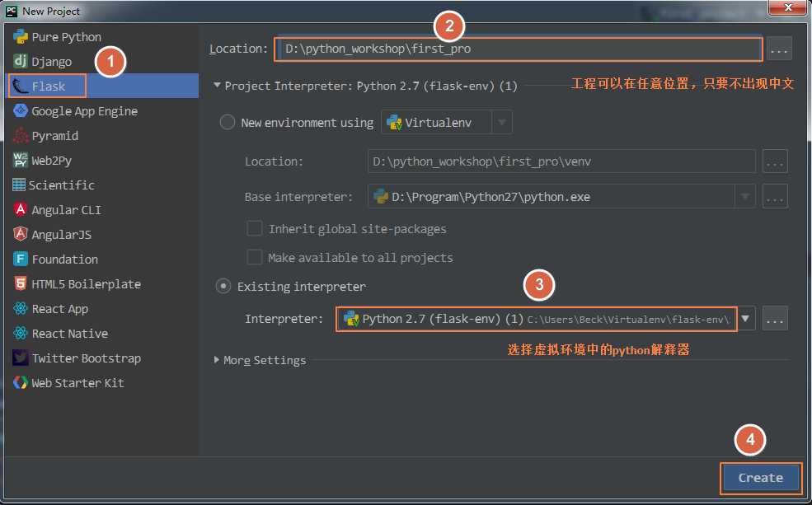Browse for virtualenv Location folder

(775, 161)
